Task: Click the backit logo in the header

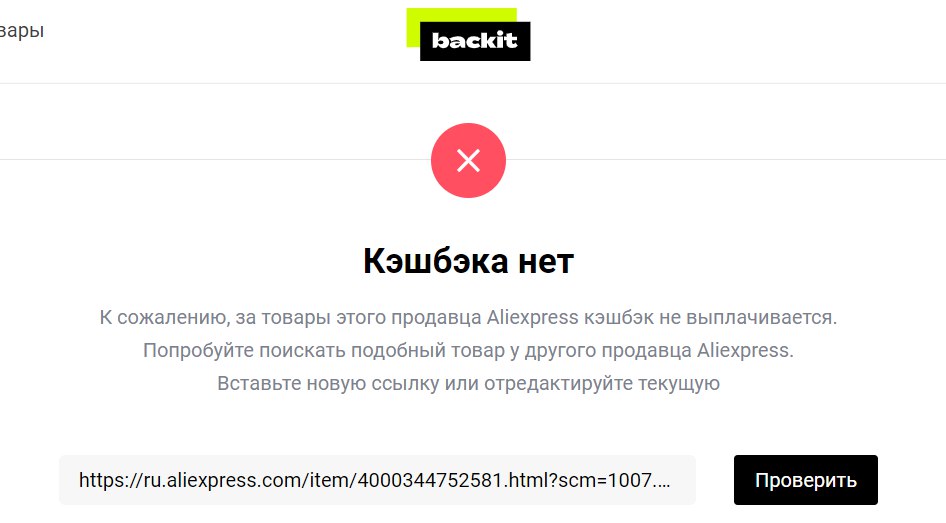Action: tap(469, 34)
